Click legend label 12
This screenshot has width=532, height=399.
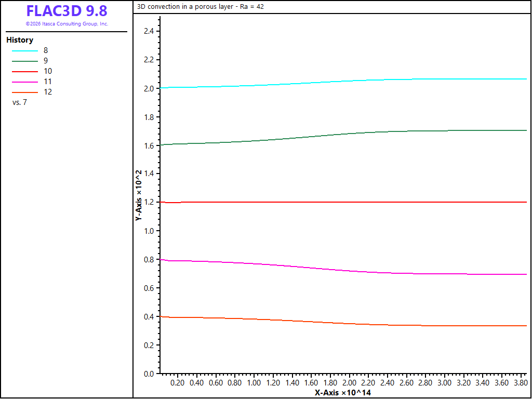(x=48, y=92)
